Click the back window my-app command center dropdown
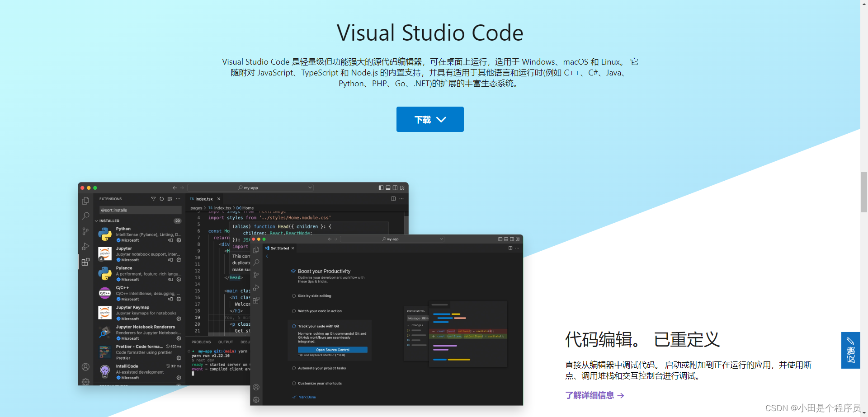Viewport: 868px width, 417px height. [250, 187]
